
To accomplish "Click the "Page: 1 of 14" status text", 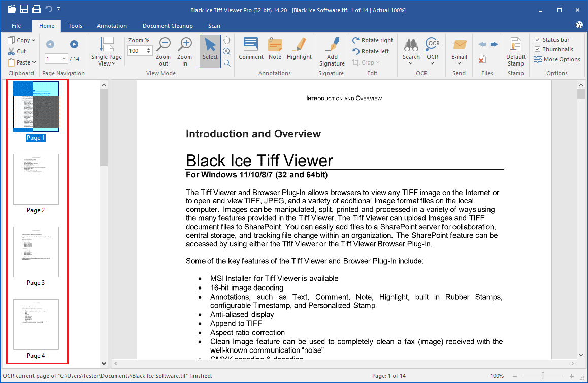I will 389,376.
